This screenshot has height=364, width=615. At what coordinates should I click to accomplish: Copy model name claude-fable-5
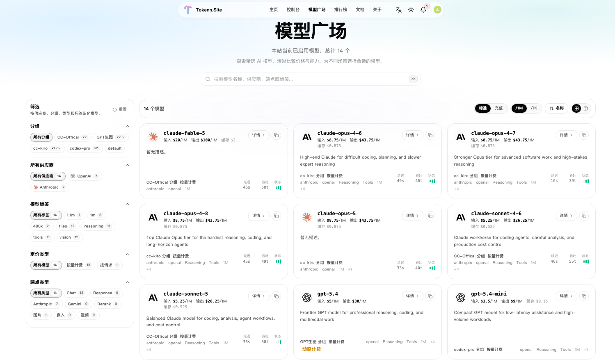point(277,135)
